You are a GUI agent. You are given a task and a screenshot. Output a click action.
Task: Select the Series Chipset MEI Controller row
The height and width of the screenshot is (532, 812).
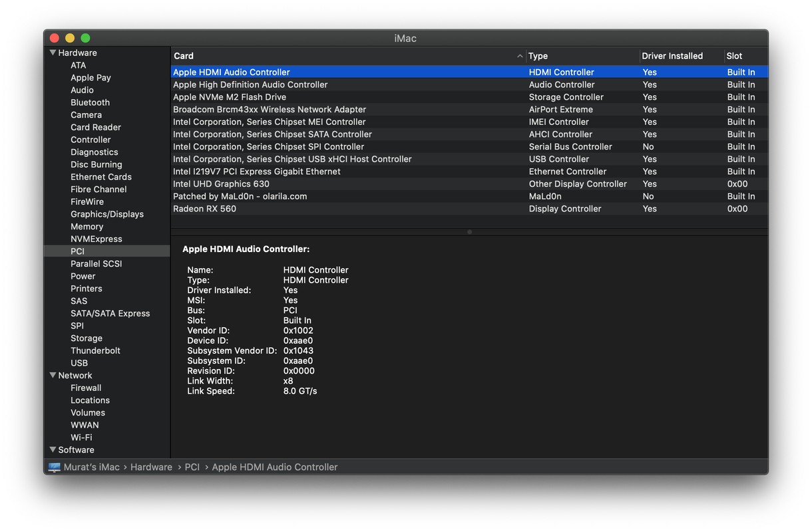click(x=469, y=122)
